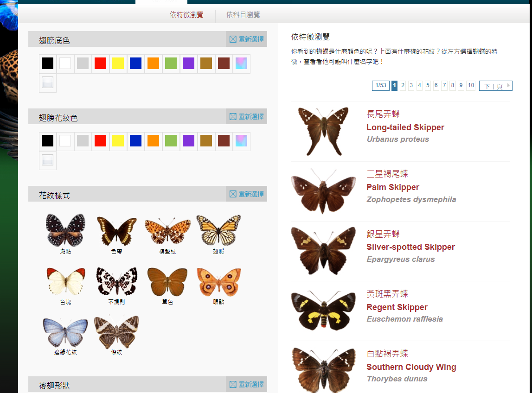Image resolution: width=532 pixels, height=393 pixels.
Task: Choose the red swatch under 翅膀花紋色
Action: click(101, 141)
